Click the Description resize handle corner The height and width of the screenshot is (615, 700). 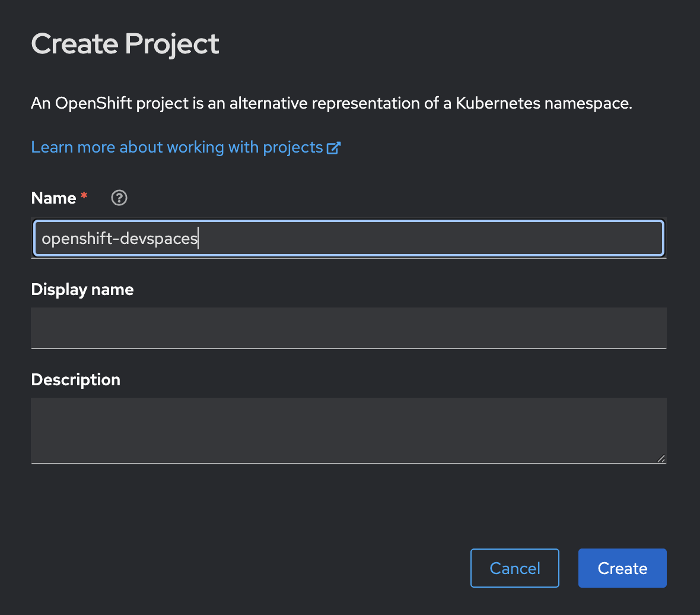click(x=661, y=459)
